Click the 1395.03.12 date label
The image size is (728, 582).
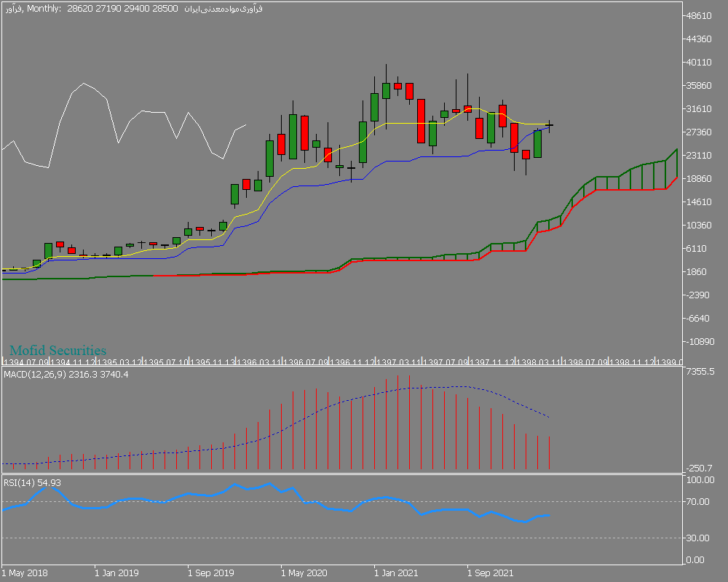pos(120,362)
